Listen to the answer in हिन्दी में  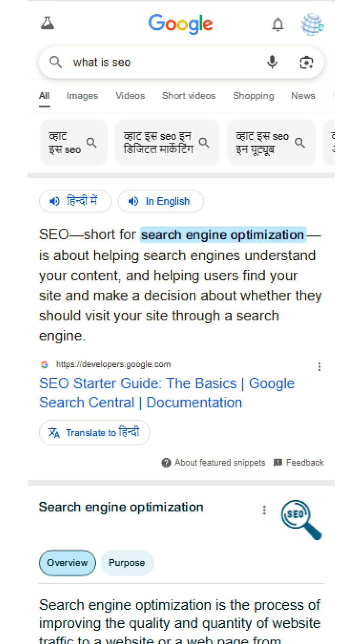75,201
